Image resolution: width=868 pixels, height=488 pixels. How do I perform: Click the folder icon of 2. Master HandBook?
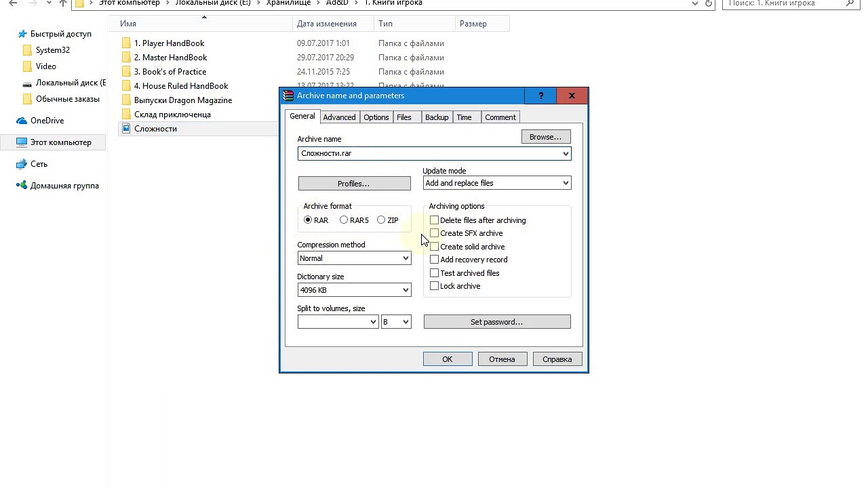point(126,58)
